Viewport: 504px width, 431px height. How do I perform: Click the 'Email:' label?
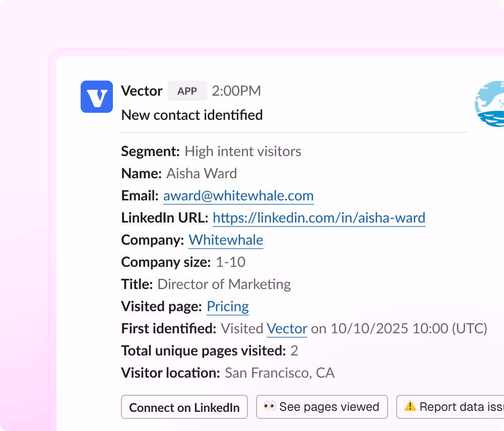[x=140, y=195]
